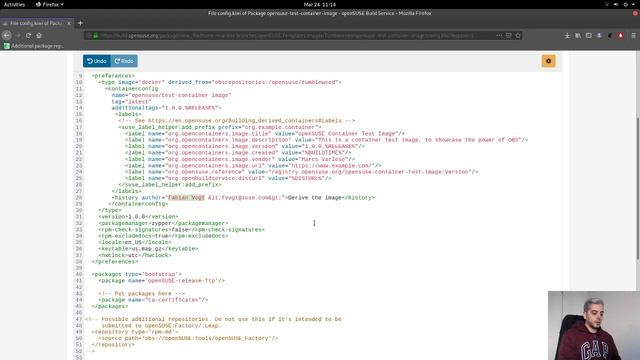Bookmark this page with the star icon
This screenshot has width=640, height=360.
pyautogui.click(x=518, y=36)
